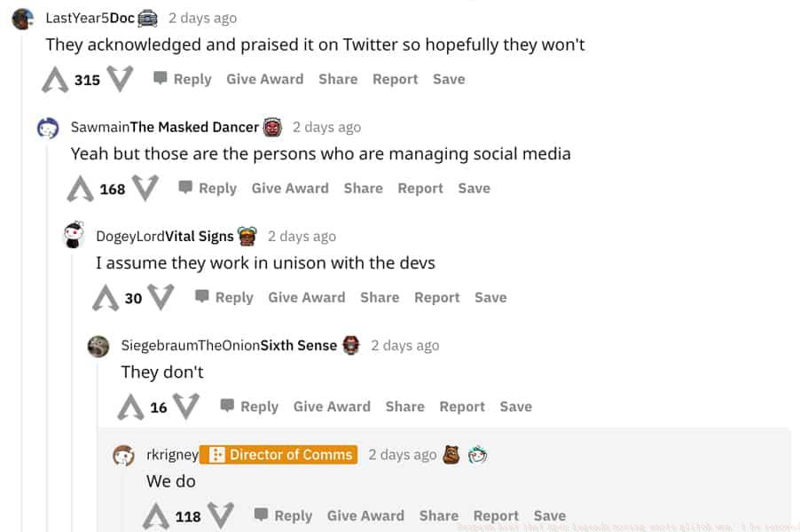Click the reply speech-bubble icon under DogeyLord's comment
This screenshot has height=532, width=800.
coord(202,297)
